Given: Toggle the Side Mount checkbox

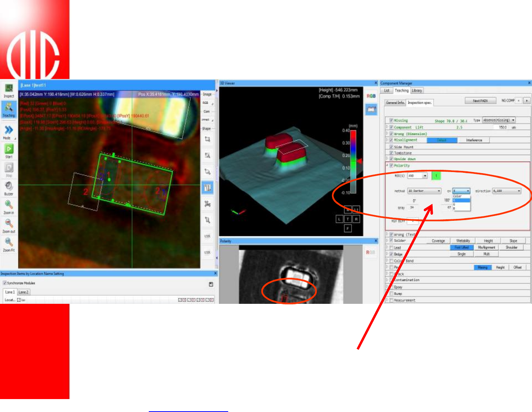Looking at the screenshot, I should [x=391, y=147].
